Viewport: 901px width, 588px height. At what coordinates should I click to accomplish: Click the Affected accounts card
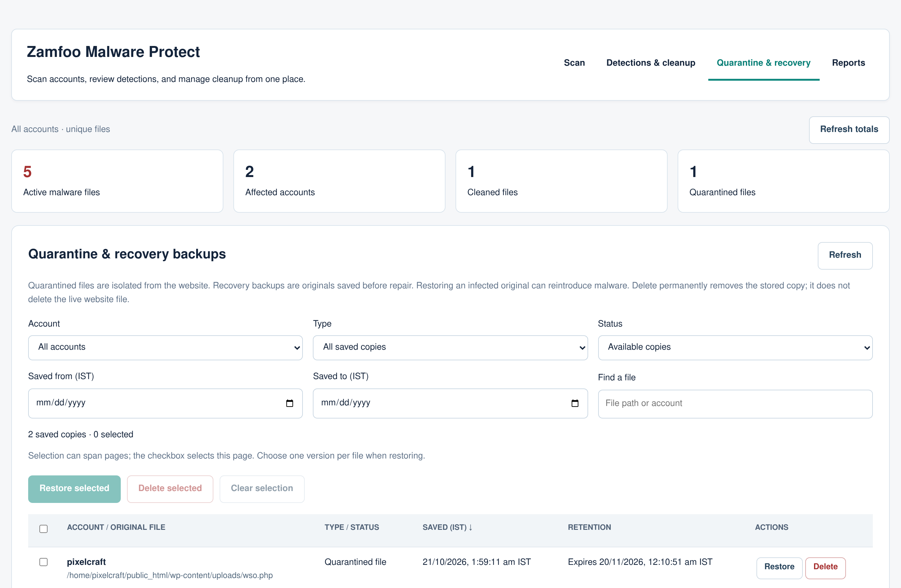339,181
